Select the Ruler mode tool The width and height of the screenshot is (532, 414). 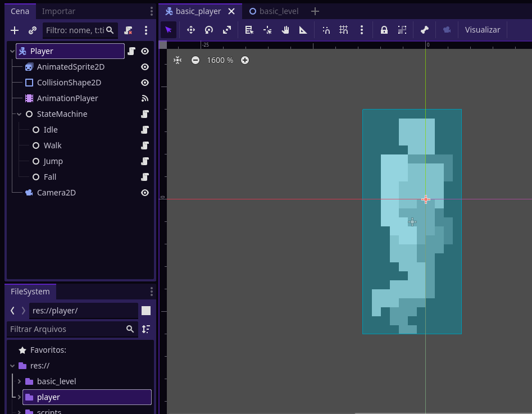click(303, 30)
